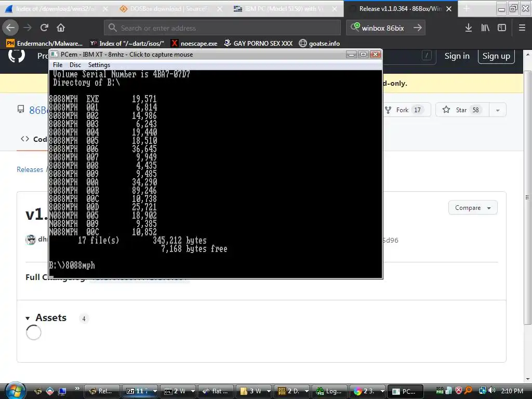This screenshot has height=399, width=532.
Task: Open the folder windows taskbar group
Action: 254,391
